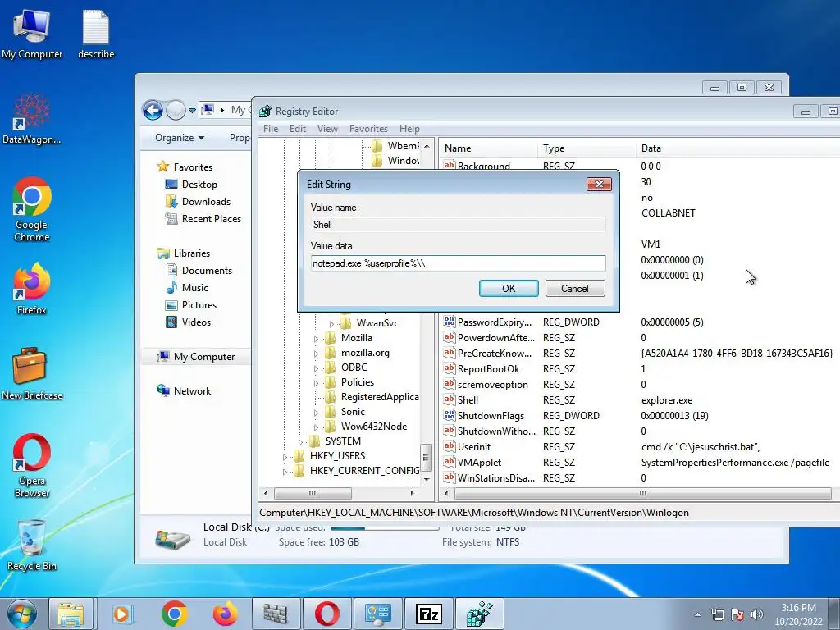840x630 pixels.
Task: Open the My Computer desktop icon
Action: pyautogui.click(x=32, y=33)
